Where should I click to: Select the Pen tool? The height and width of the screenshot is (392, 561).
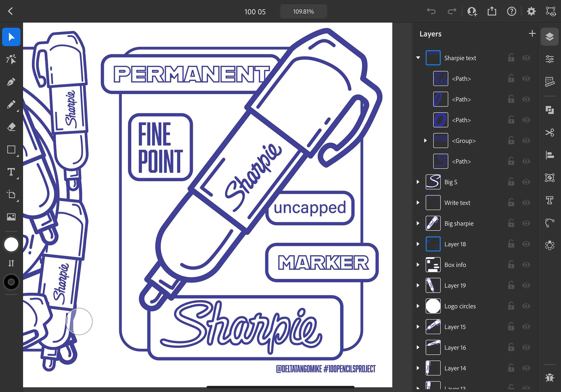point(11,82)
